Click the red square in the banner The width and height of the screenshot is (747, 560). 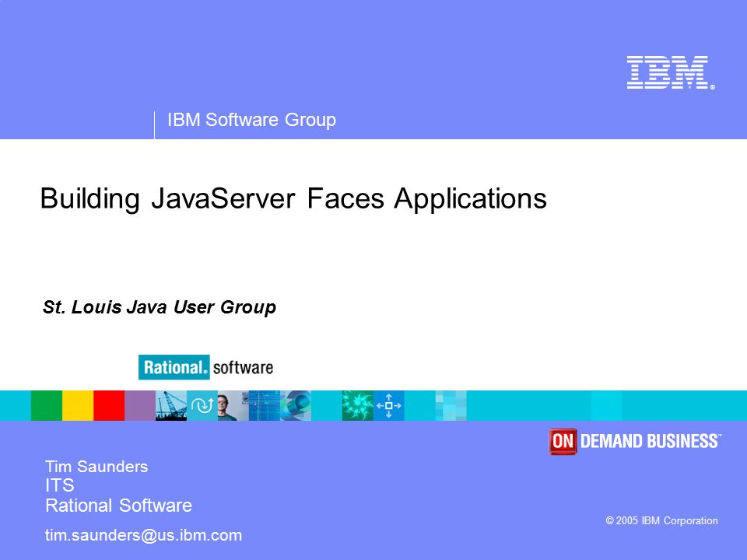(x=109, y=405)
